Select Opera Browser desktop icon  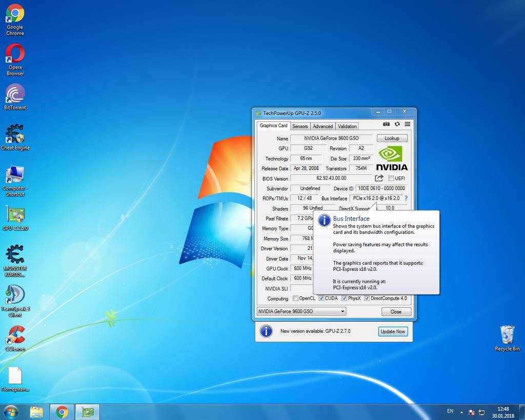coord(15,61)
